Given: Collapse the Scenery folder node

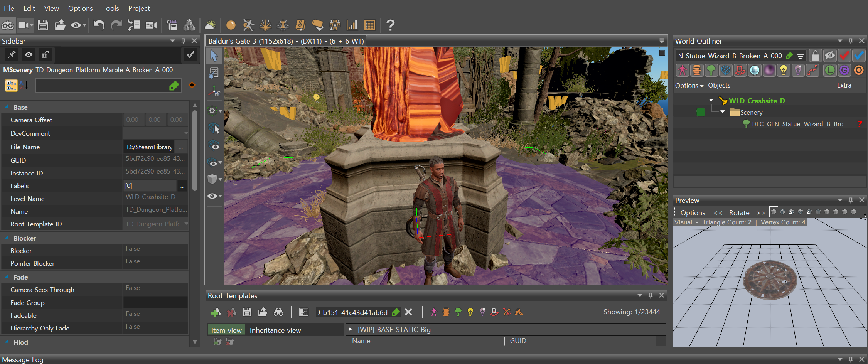Looking at the screenshot, I should point(723,112).
